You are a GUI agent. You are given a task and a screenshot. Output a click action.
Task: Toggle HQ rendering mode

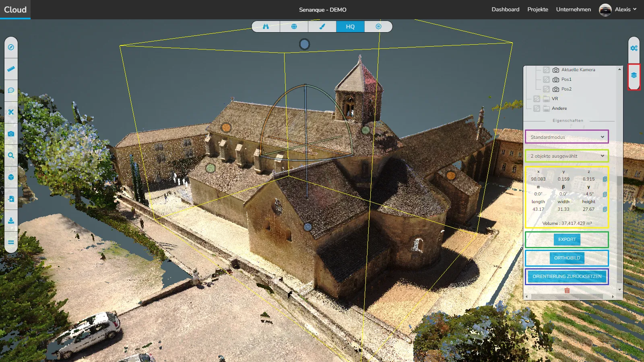tap(350, 27)
